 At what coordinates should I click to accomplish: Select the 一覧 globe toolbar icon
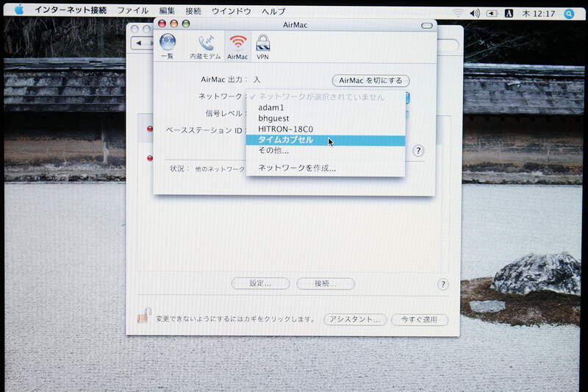pyautogui.click(x=168, y=46)
